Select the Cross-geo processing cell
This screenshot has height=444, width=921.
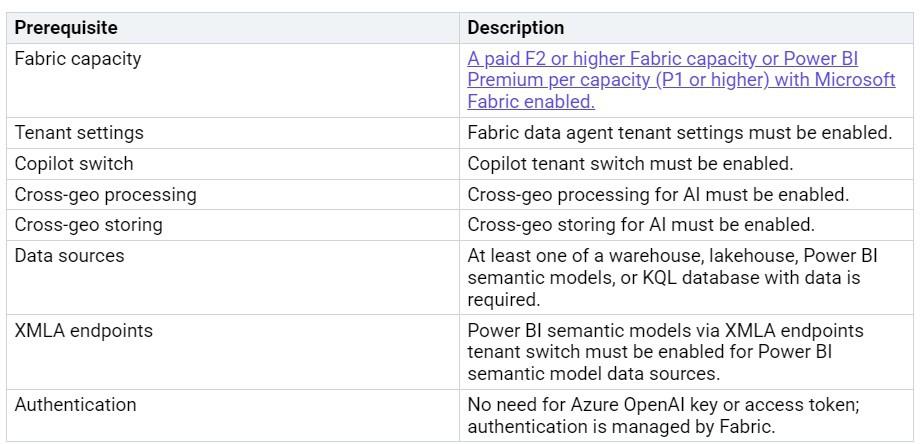[x=105, y=194]
